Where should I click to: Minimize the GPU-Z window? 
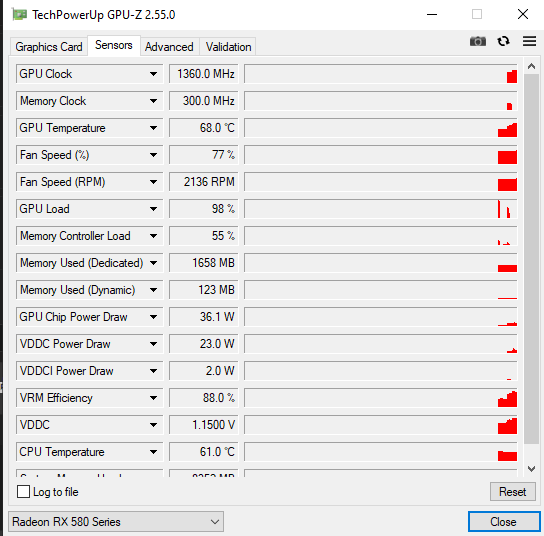(x=432, y=15)
